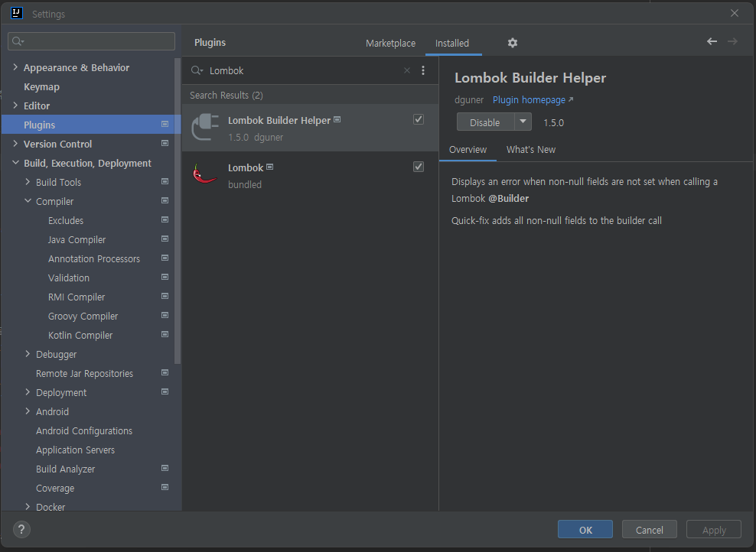Click the back navigation arrow
The height and width of the screenshot is (552, 756).
pos(712,41)
